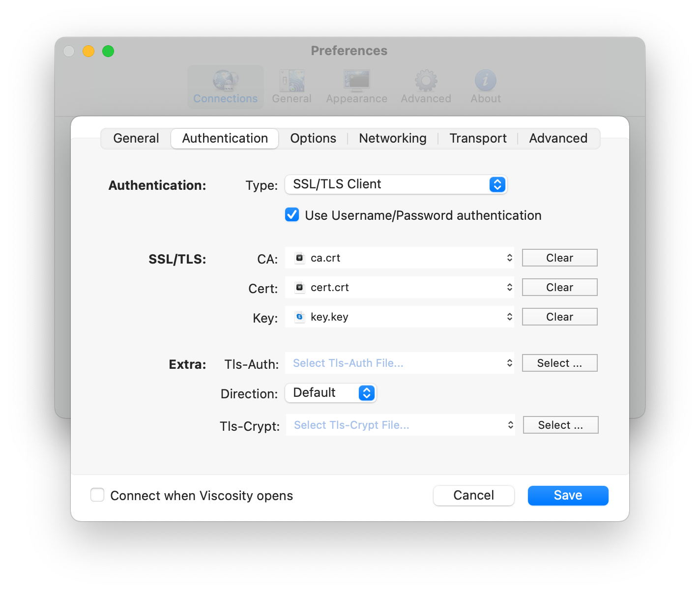Click the ca.crt certificate file icon
700x594 pixels.
pos(299,258)
